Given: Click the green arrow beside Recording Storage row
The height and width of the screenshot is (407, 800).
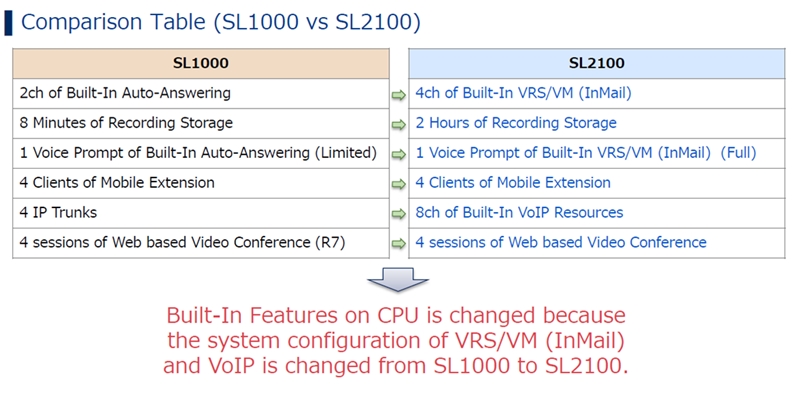Looking at the screenshot, I should [398, 124].
